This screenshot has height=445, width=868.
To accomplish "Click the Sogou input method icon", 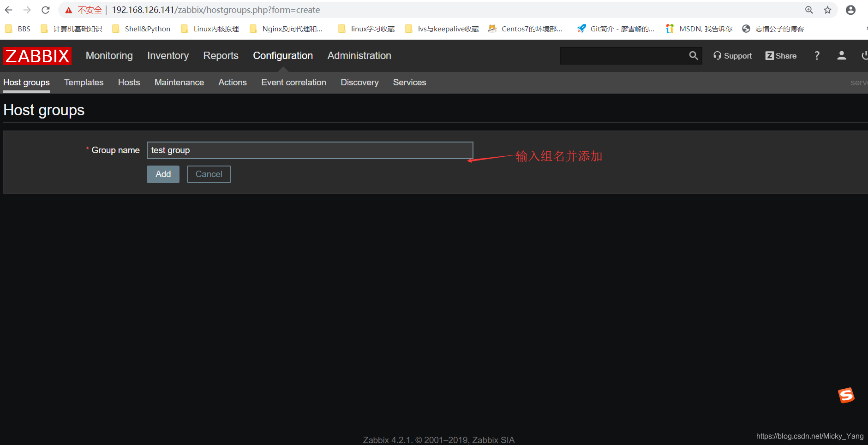I will click(x=846, y=395).
